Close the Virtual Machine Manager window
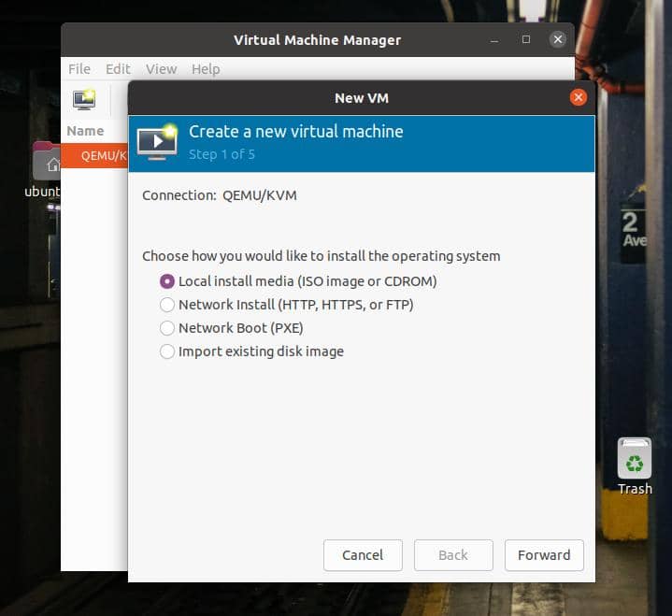This screenshot has width=672, height=616. [558, 39]
